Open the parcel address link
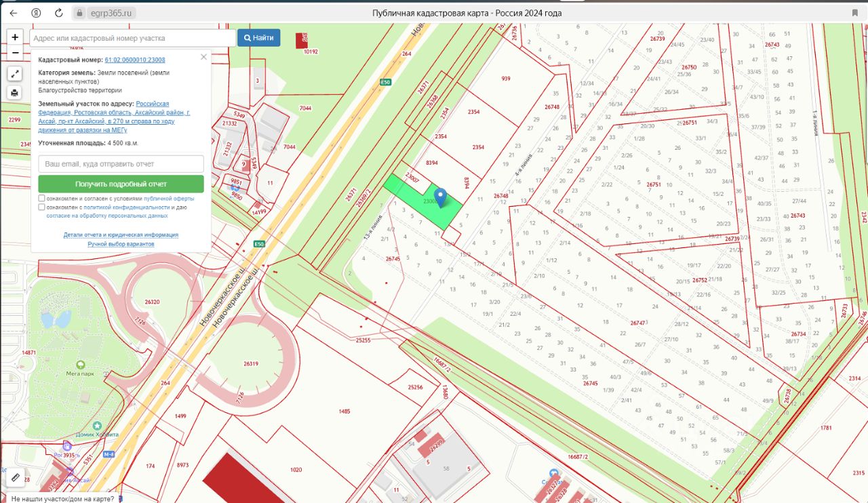868x503 pixels. [x=115, y=117]
